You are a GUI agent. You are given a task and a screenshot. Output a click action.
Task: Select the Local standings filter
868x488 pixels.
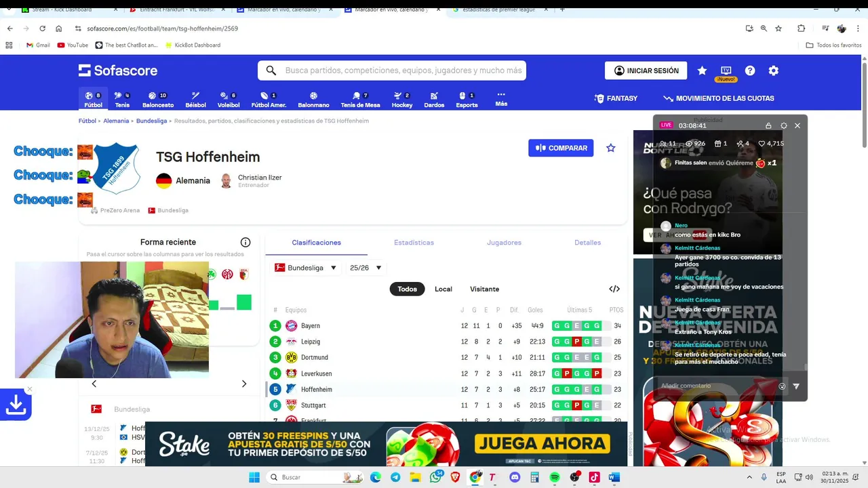443,289
